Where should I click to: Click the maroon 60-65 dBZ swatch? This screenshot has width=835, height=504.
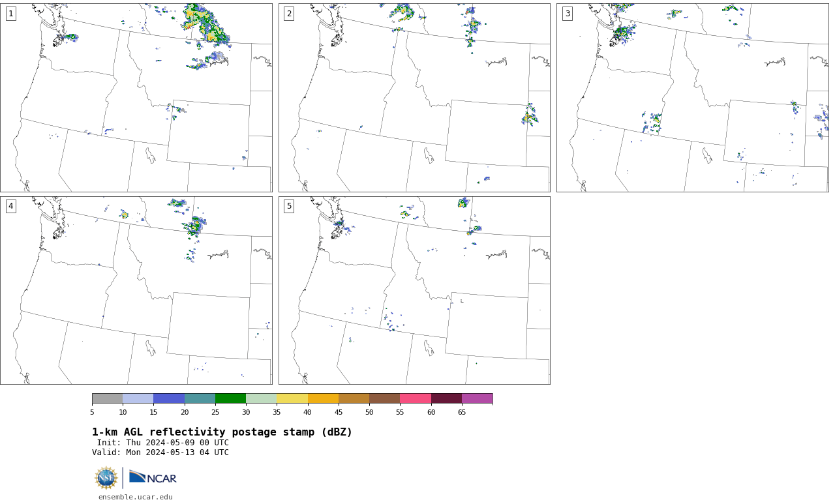[446, 398]
